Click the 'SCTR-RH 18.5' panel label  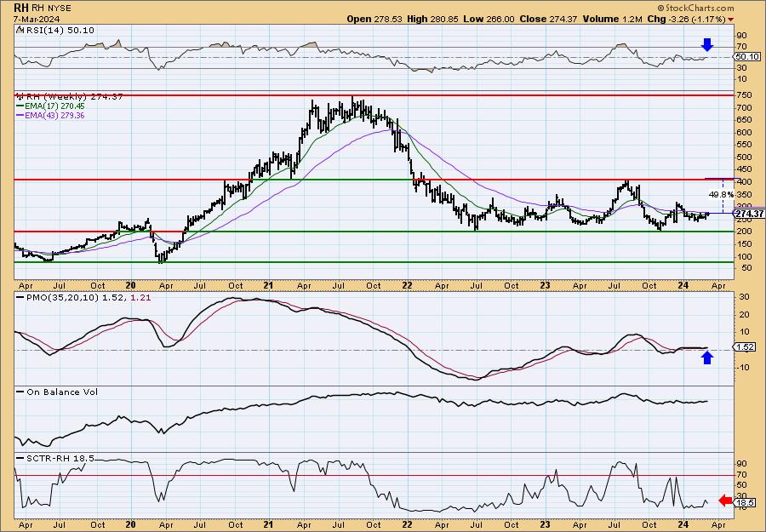pyautogui.click(x=60, y=458)
